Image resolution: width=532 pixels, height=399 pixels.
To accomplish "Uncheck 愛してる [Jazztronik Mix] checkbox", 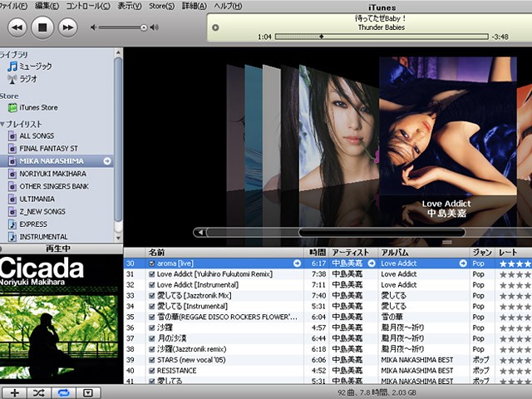I will (x=151, y=296).
